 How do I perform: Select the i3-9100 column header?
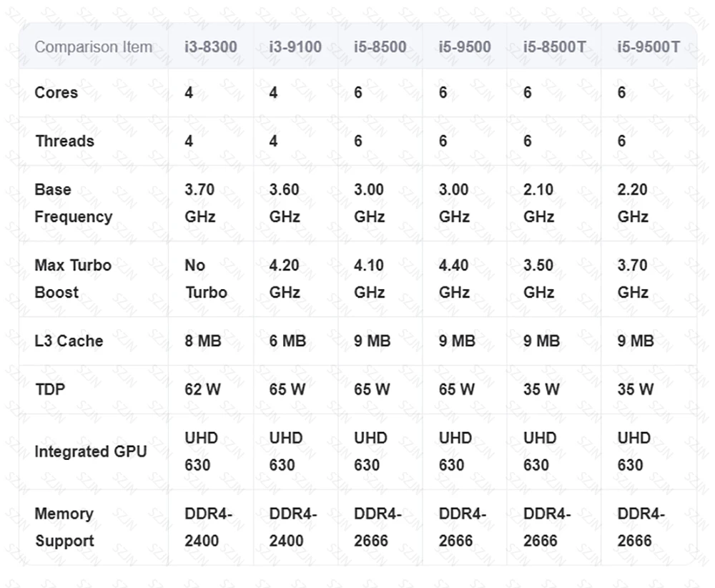[x=295, y=47]
